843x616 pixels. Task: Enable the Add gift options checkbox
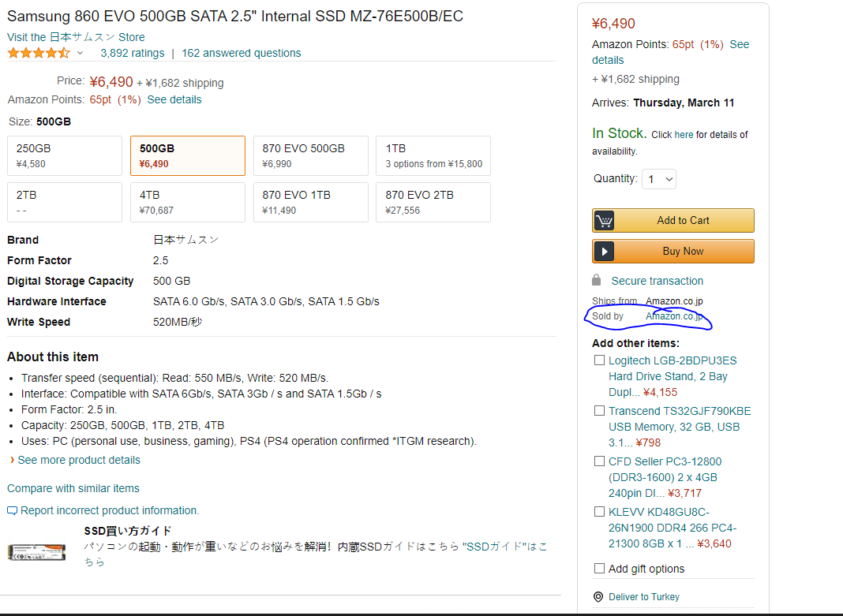point(599,569)
